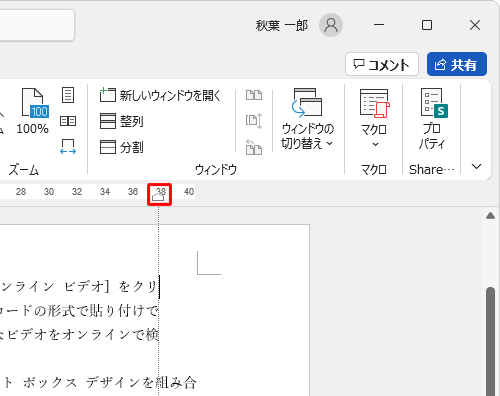The height and width of the screenshot is (396, 500).
Task: Click ruler mark 30
Action: [49, 192]
